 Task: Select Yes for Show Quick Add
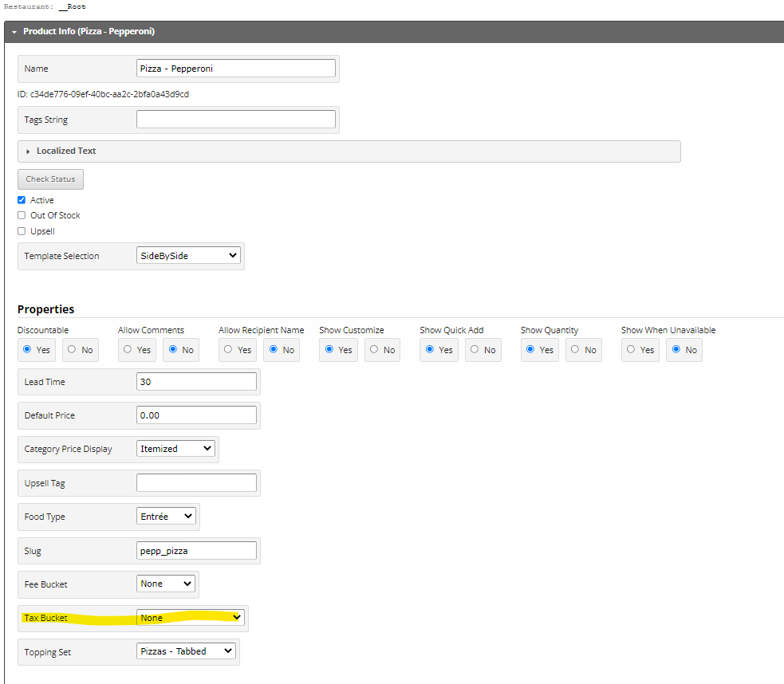(430, 349)
